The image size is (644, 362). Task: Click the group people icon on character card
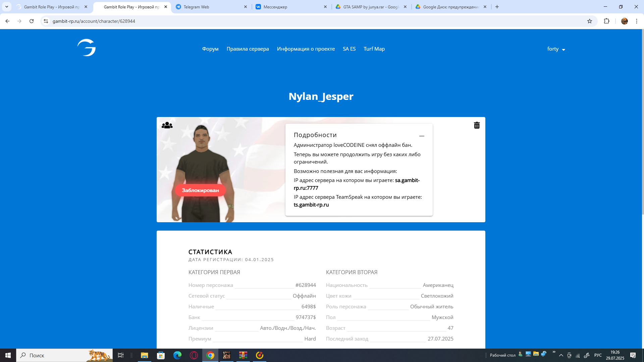click(x=167, y=125)
